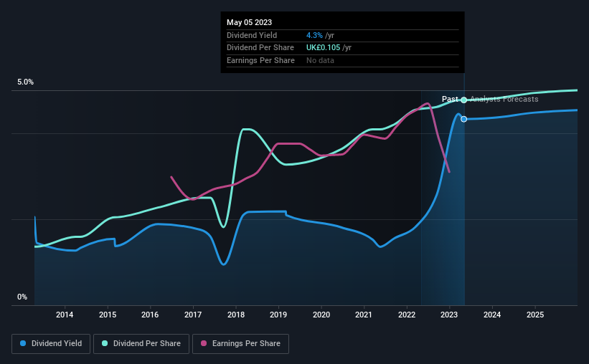Viewport: 589px width, 364px height.
Task: Click the 4.3% dividend yield value
Action: pyautogui.click(x=314, y=35)
